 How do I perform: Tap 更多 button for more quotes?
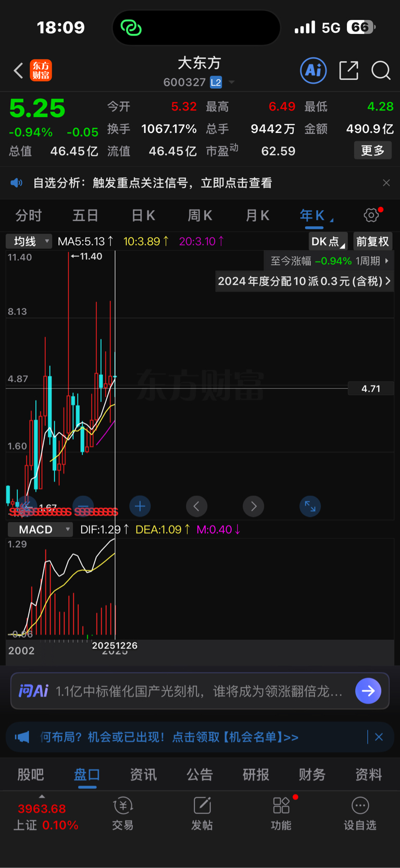coord(373,151)
